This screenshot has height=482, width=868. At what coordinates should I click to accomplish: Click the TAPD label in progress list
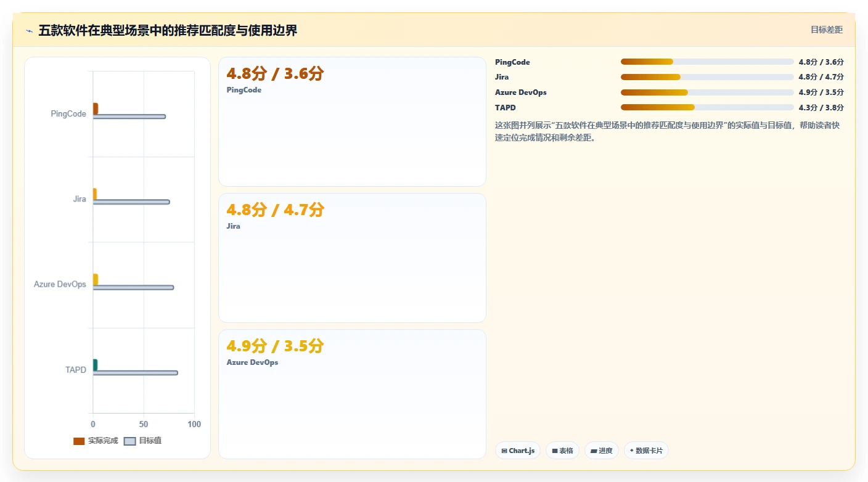tap(506, 107)
